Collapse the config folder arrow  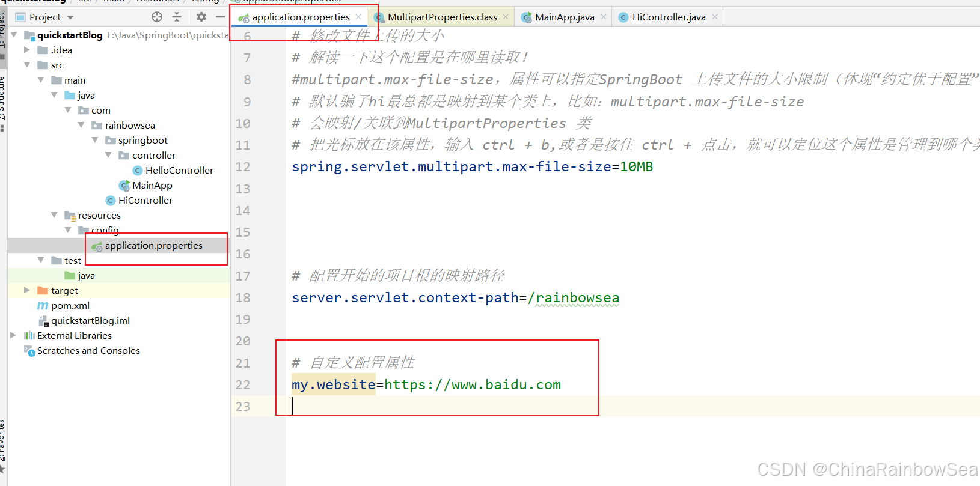pos(68,230)
